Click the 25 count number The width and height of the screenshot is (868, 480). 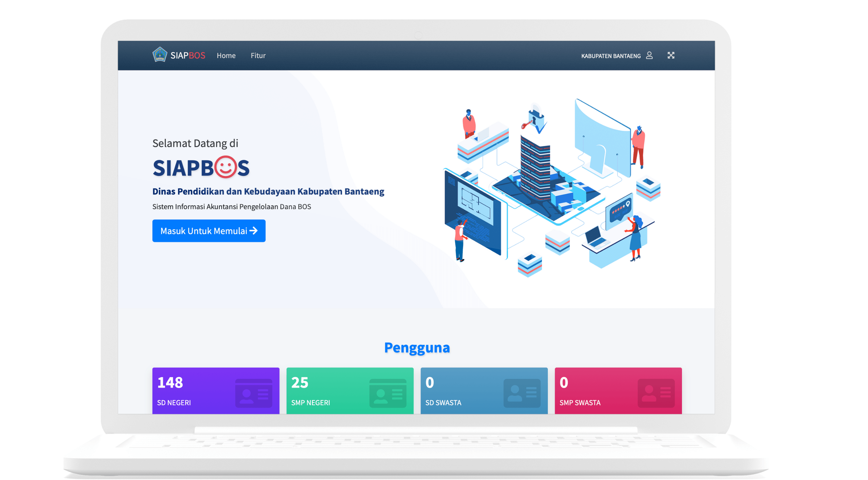[x=300, y=383]
